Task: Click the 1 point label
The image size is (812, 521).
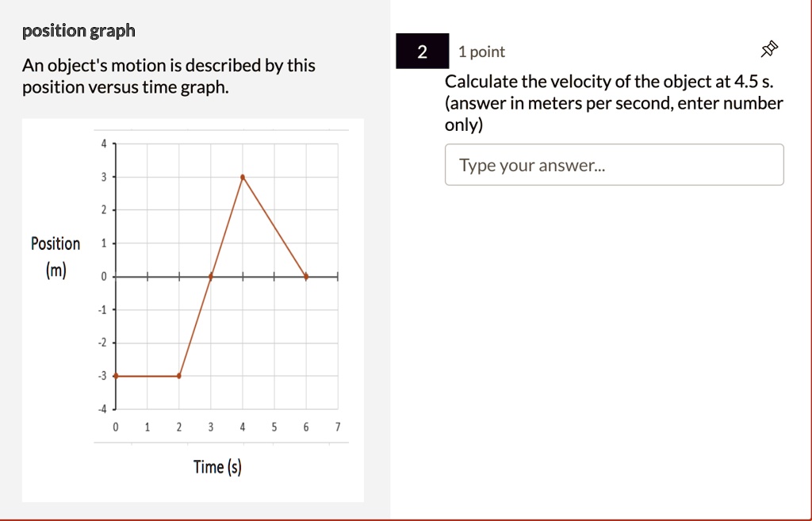Action: click(x=481, y=51)
